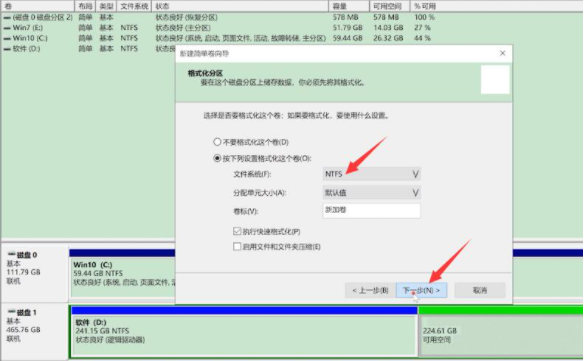
Task: Click the 软件 (D:) volume row icon
Action: point(7,49)
